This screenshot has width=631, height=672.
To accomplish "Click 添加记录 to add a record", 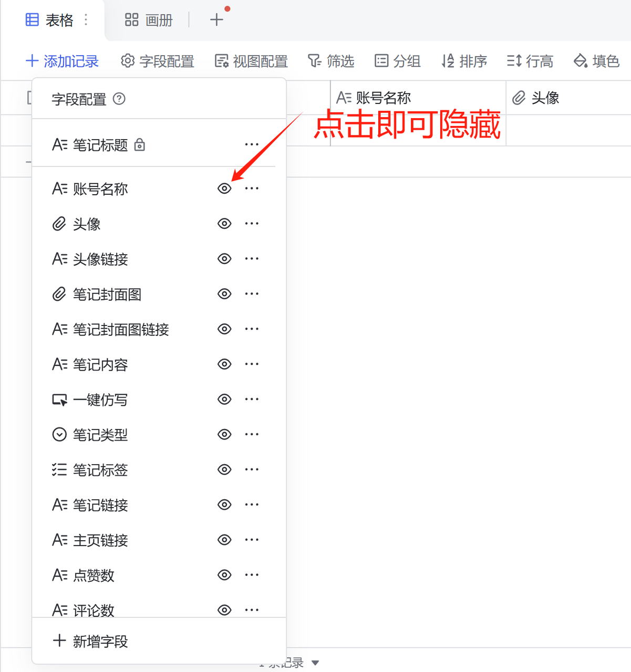I will pos(62,61).
